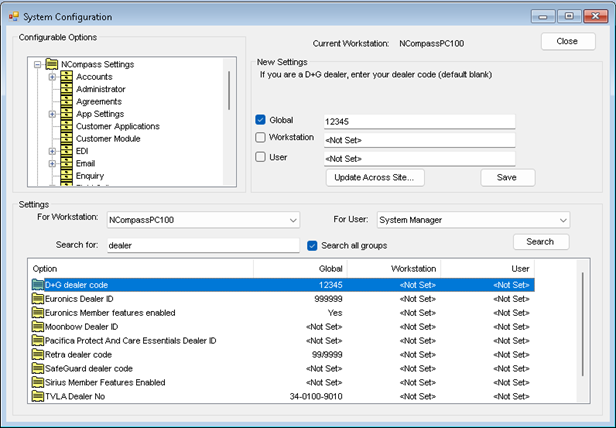Click the Email folder icon in tree
The width and height of the screenshot is (616, 428).
pyautogui.click(x=66, y=163)
